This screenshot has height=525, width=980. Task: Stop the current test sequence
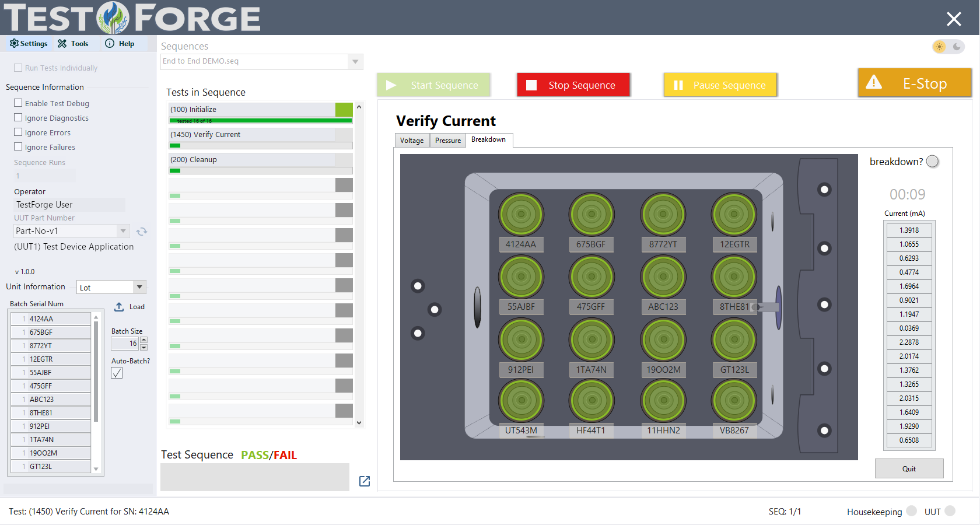click(x=573, y=85)
